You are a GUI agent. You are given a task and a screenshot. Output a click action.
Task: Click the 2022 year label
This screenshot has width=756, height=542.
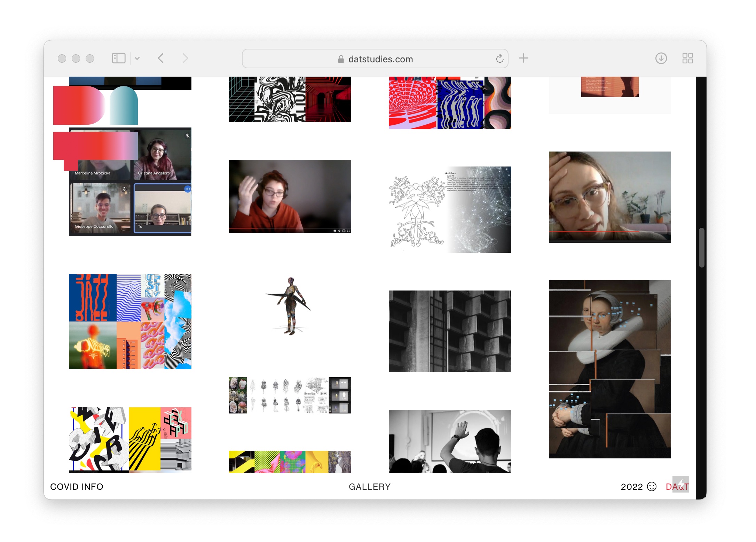631,487
